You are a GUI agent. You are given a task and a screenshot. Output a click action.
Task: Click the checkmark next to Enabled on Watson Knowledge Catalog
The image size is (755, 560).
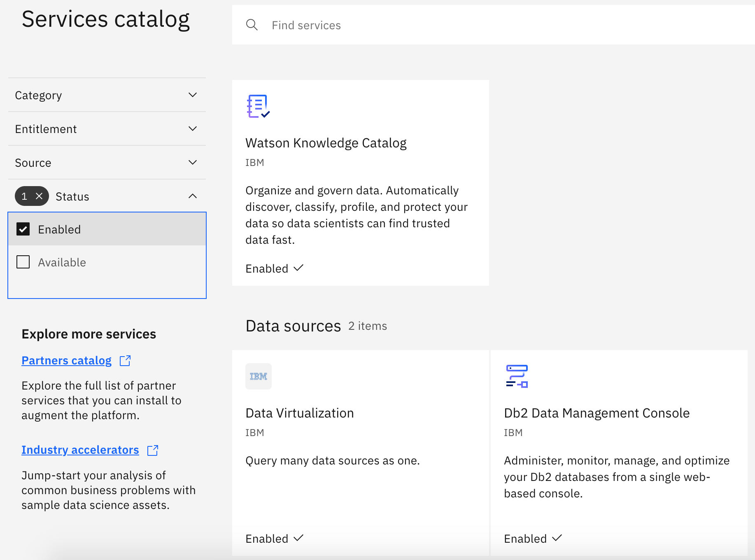click(298, 268)
